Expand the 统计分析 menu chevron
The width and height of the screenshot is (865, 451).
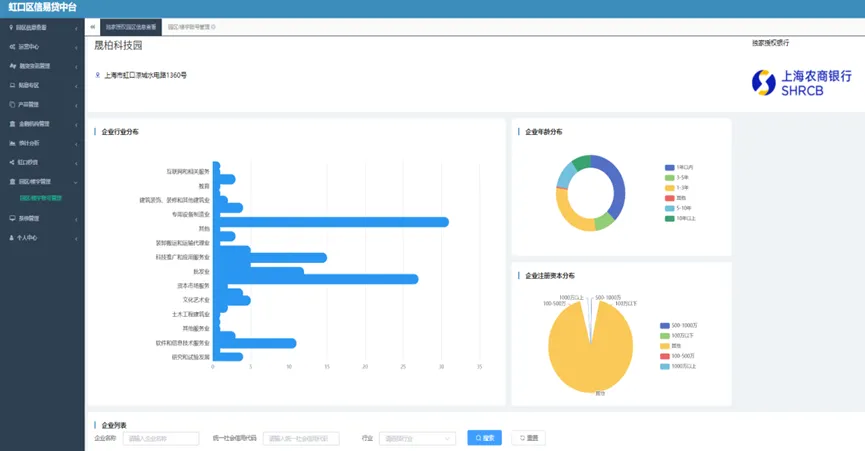point(76,144)
